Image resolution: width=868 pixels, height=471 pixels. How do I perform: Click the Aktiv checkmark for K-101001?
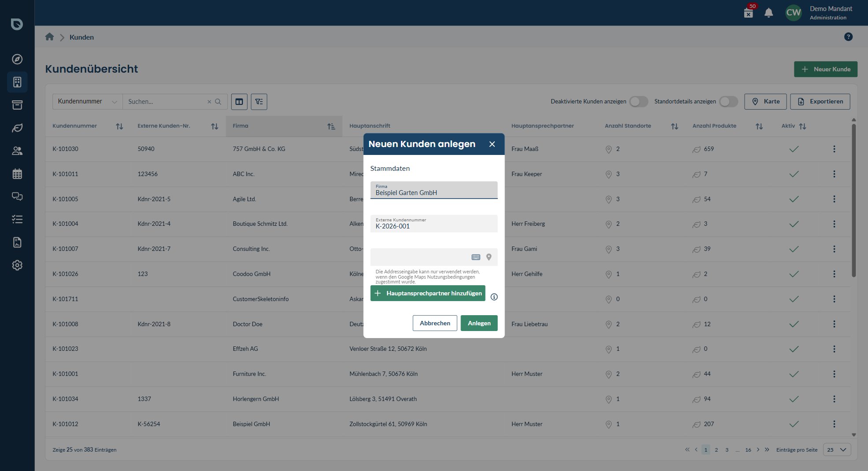(x=794, y=374)
